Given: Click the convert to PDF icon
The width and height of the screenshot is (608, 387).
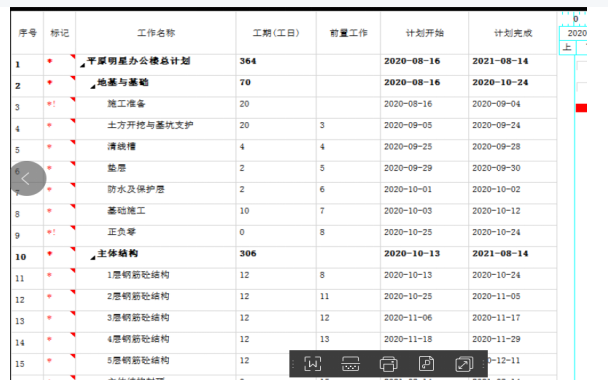Looking at the screenshot, I should pos(426,364).
